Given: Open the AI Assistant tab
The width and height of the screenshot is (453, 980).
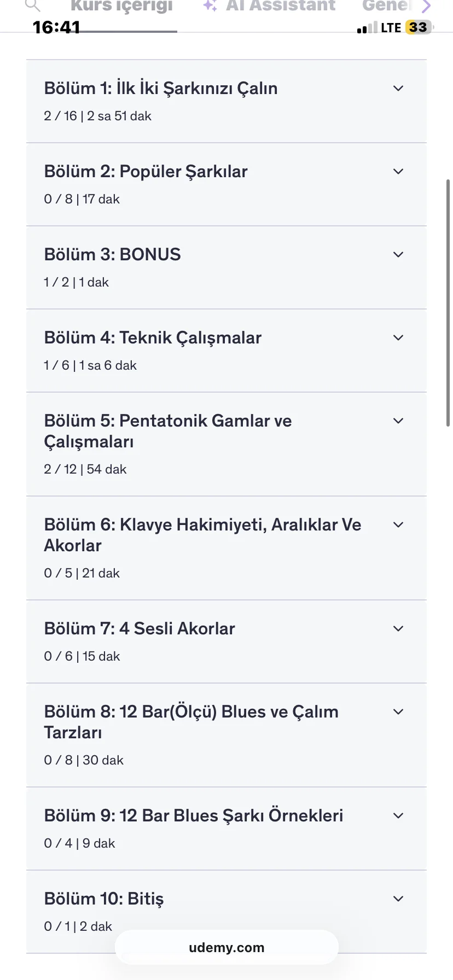Looking at the screenshot, I should (280, 6).
